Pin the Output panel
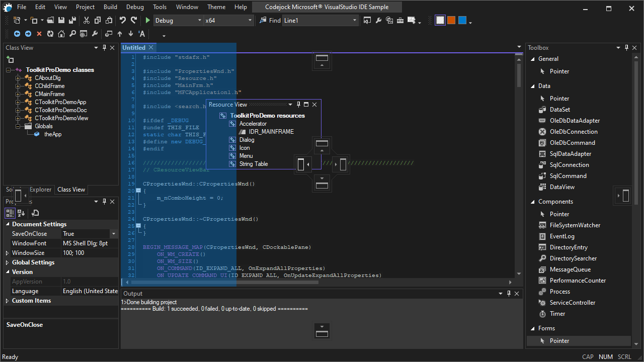Viewport: 644px width, 362px height. coord(509,294)
